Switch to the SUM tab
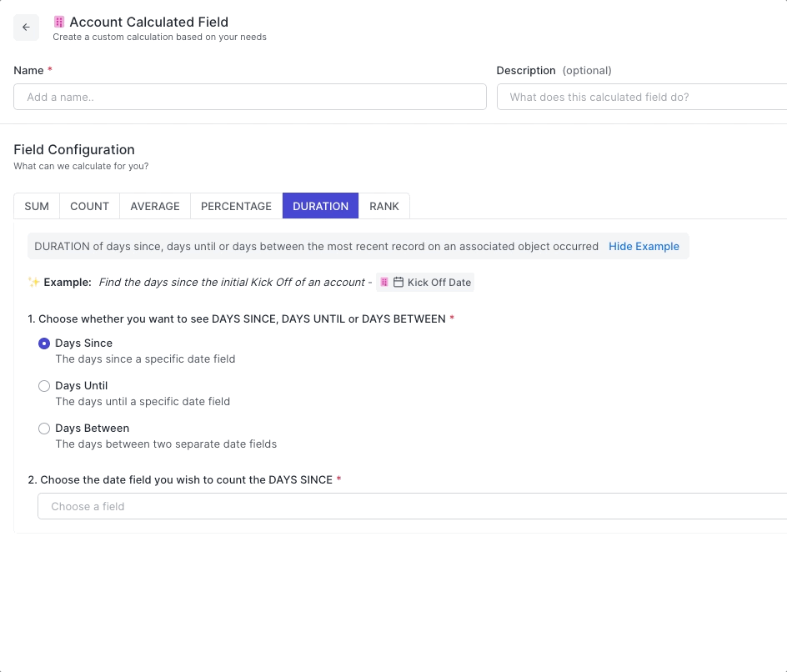The image size is (787, 672). (37, 206)
